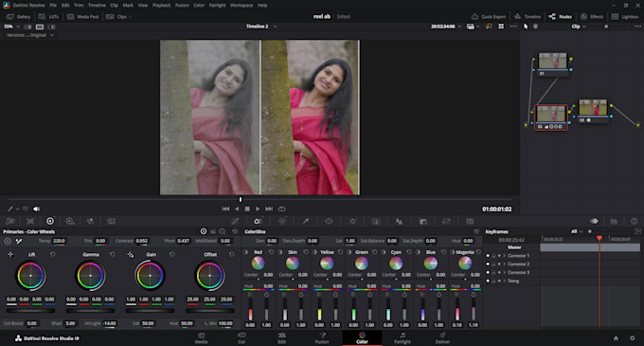Switch to the Fairlight page tab

[402, 337]
